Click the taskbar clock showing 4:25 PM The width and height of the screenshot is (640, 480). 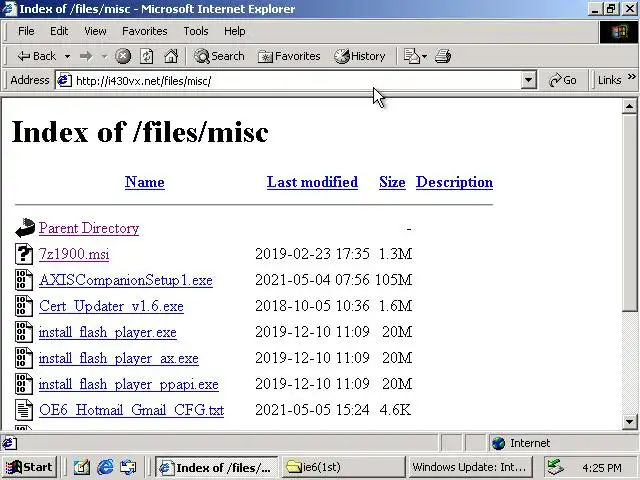click(602, 468)
